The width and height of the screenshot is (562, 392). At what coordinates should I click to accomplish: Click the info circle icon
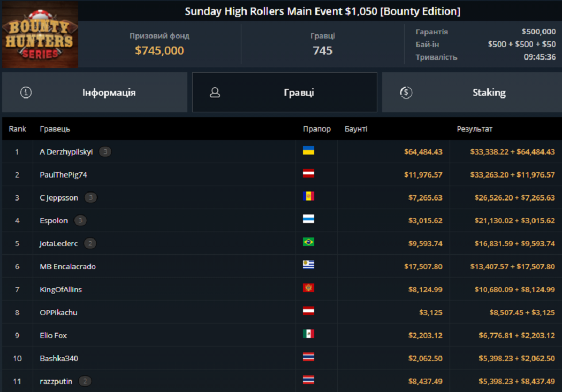tap(26, 93)
